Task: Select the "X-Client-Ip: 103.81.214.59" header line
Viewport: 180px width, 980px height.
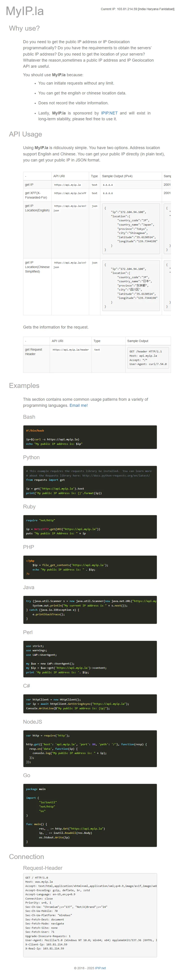Action: [46, 944]
